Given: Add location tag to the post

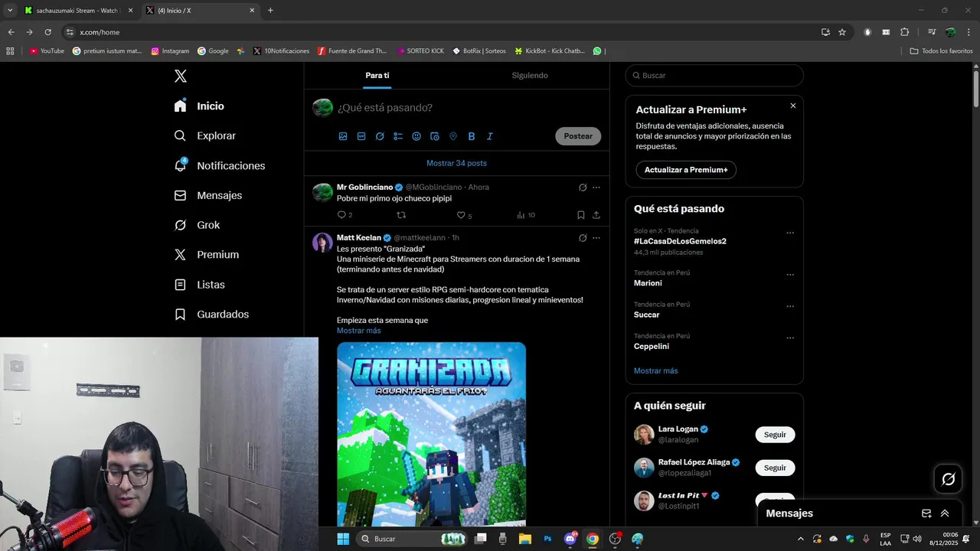Looking at the screenshot, I should (x=453, y=136).
